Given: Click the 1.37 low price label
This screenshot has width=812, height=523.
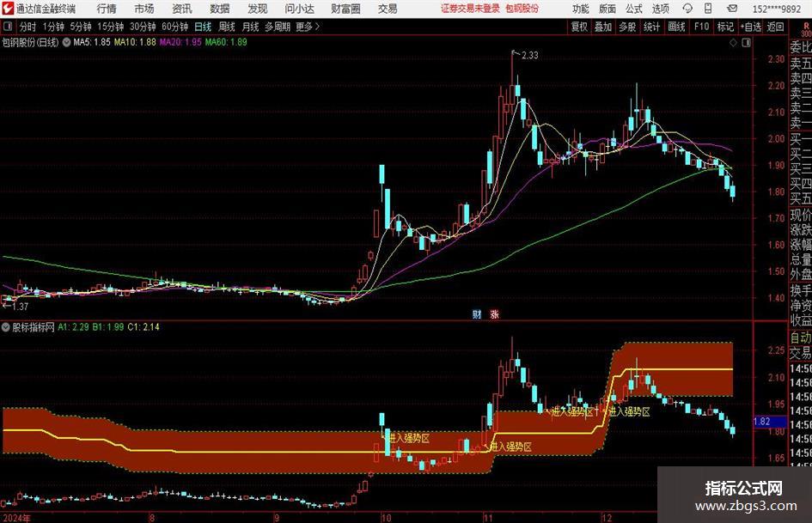Looking at the screenshot, I should pyautogui.click(x=19, y=307).
